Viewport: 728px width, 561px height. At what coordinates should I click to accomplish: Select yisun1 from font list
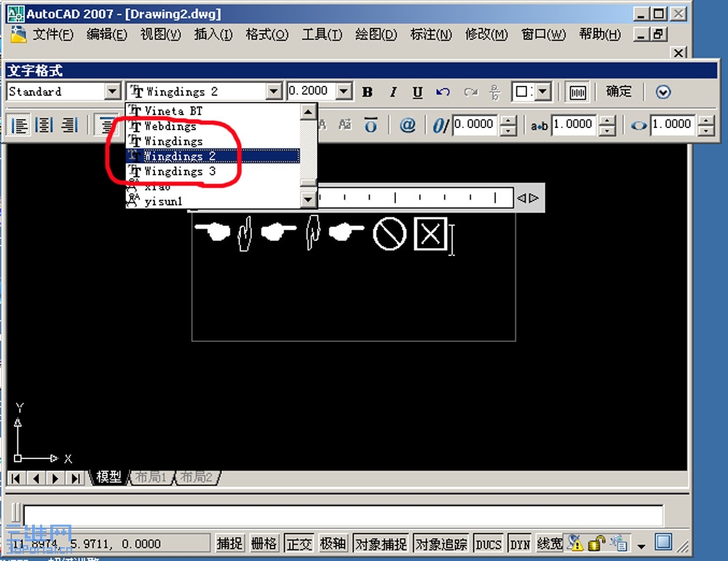pyautogui.click(x=213, y=201)
